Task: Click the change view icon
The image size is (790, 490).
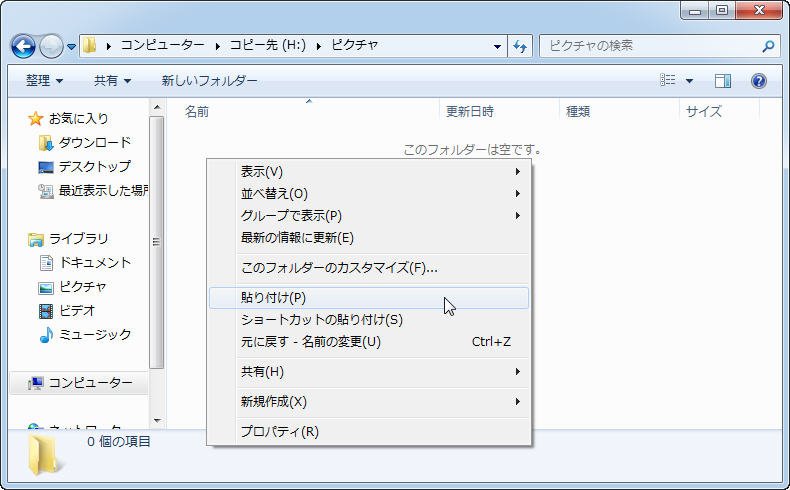Action: pyautogui.click(x=668, y=80)
